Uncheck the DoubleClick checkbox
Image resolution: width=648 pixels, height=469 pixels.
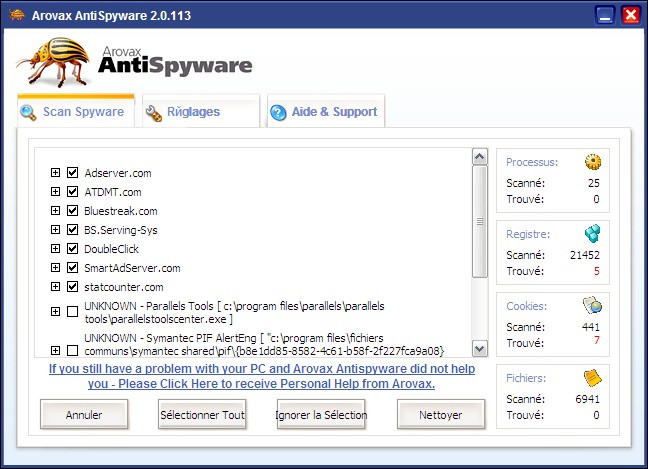[72, 248]
